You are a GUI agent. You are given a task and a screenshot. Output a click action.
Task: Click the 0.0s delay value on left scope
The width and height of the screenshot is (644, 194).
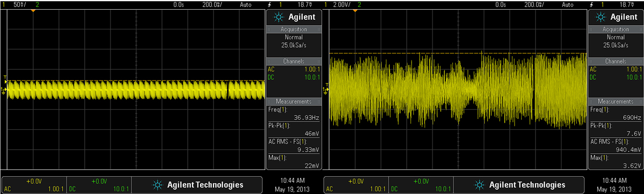(179, 4)
